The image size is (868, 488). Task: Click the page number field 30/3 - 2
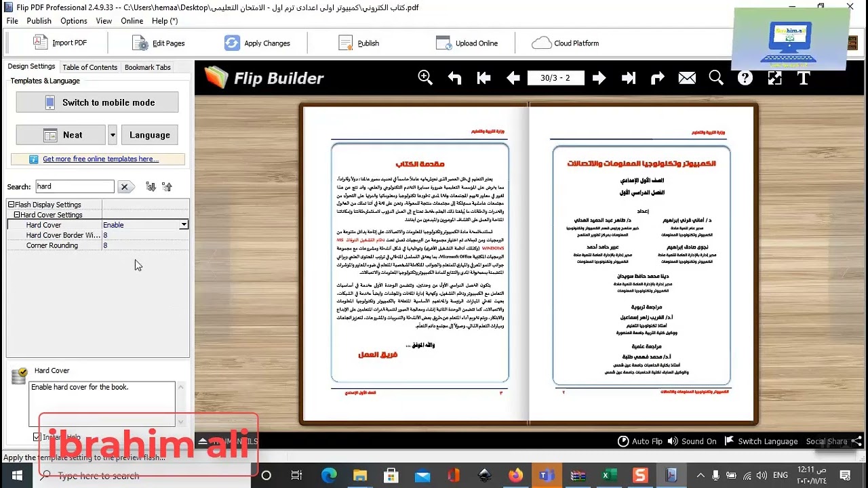pyautogui.click(x=555, y=78)
